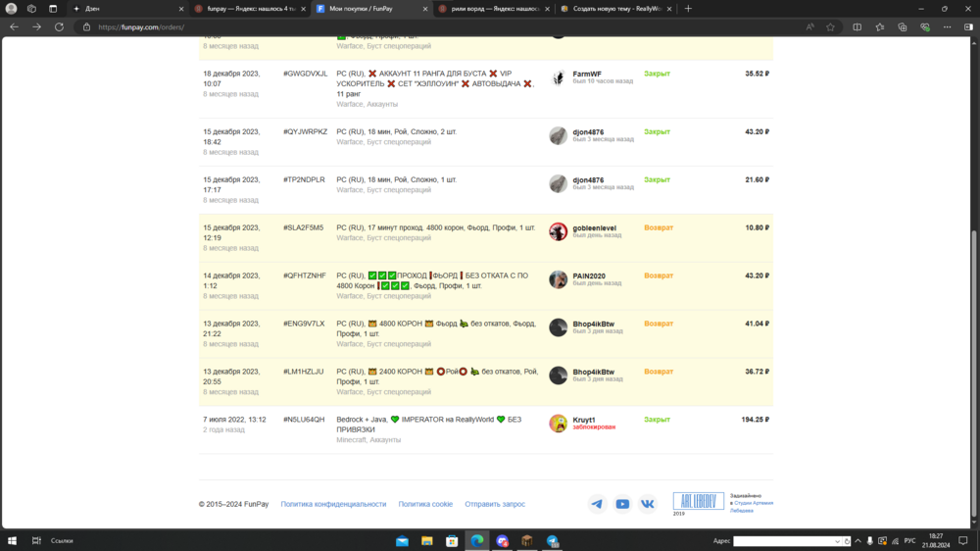
Task: Click the funpay.com address bar
Action: [x=437, y=26]
